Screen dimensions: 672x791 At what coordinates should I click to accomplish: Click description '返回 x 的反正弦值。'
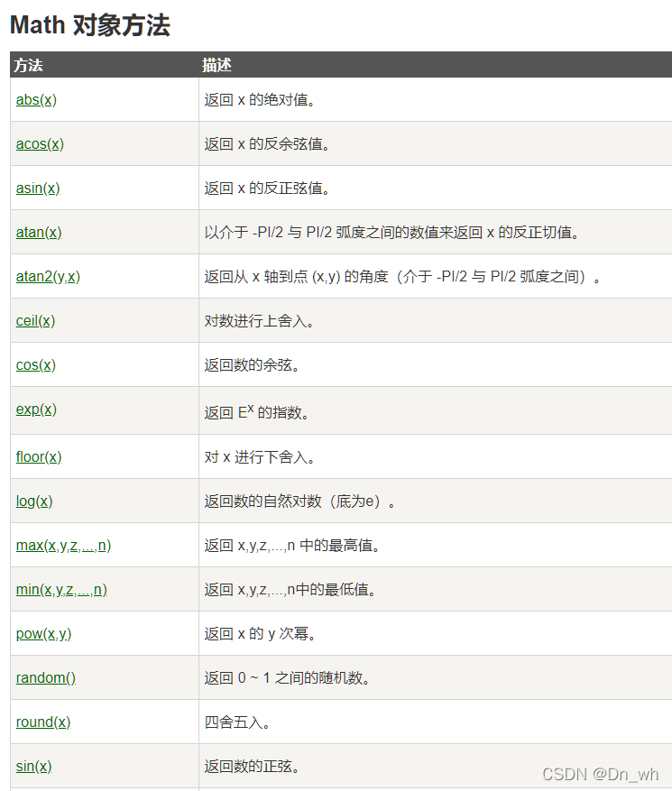click(x=267, y=189)
